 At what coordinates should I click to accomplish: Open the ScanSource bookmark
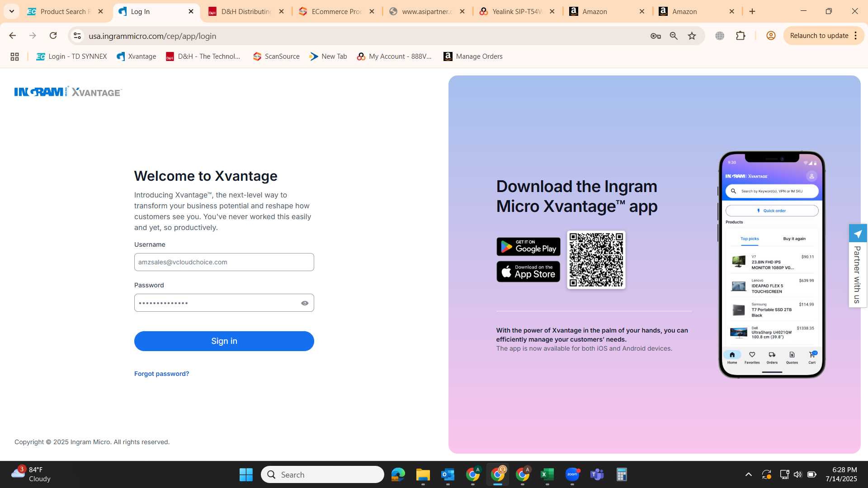pos(276,56)
